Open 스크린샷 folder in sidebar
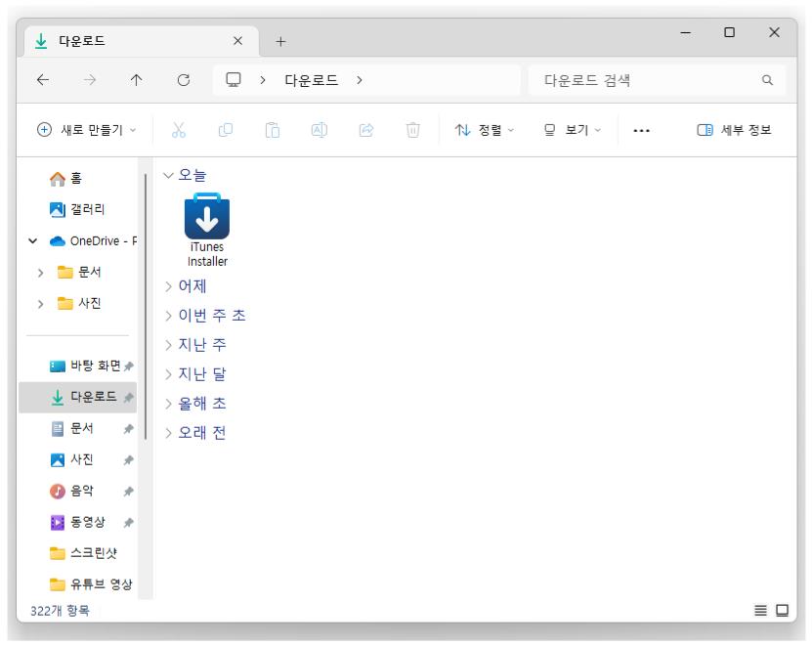Image resolution: width=812 pixels, height=646 pixels. coord(83,553)
